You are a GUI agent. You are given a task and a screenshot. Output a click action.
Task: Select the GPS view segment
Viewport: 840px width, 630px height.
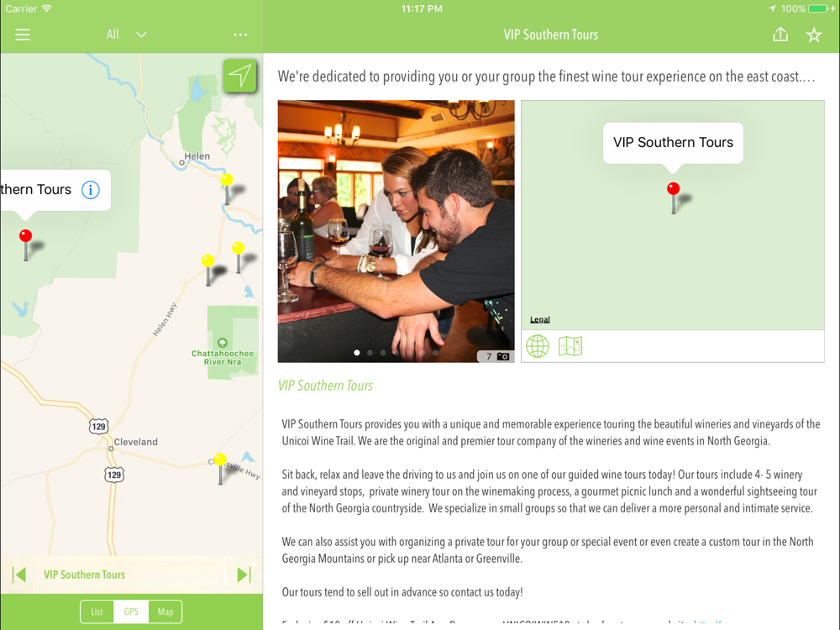(131, 612)
